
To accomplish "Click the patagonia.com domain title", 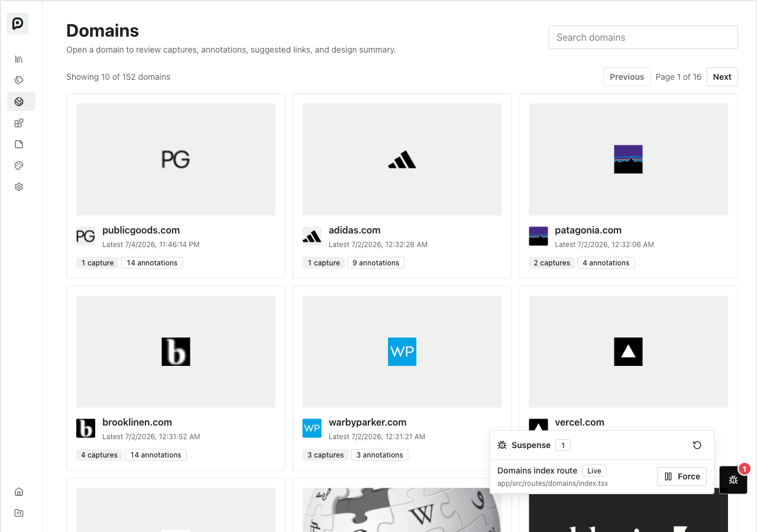I will pyautogui.click(x=588, y=231).
